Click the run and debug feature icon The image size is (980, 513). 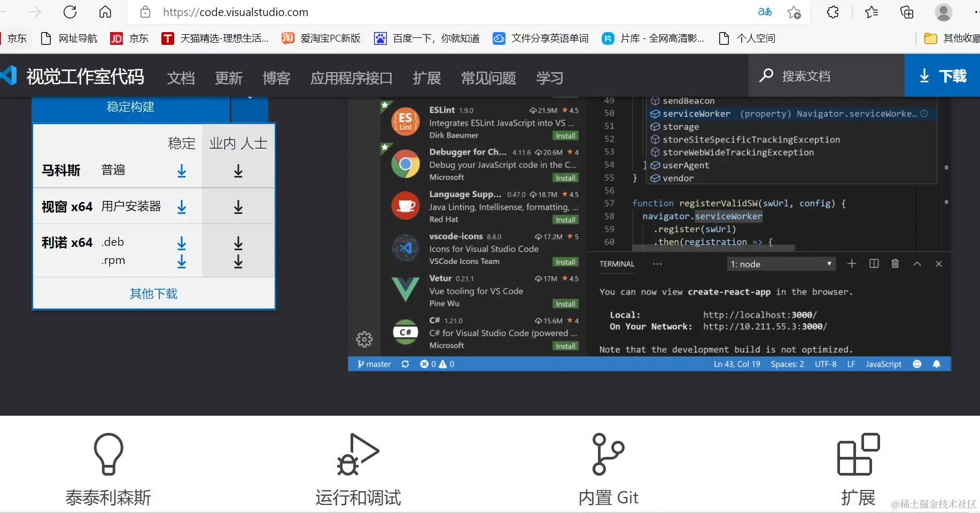(358, 454)
